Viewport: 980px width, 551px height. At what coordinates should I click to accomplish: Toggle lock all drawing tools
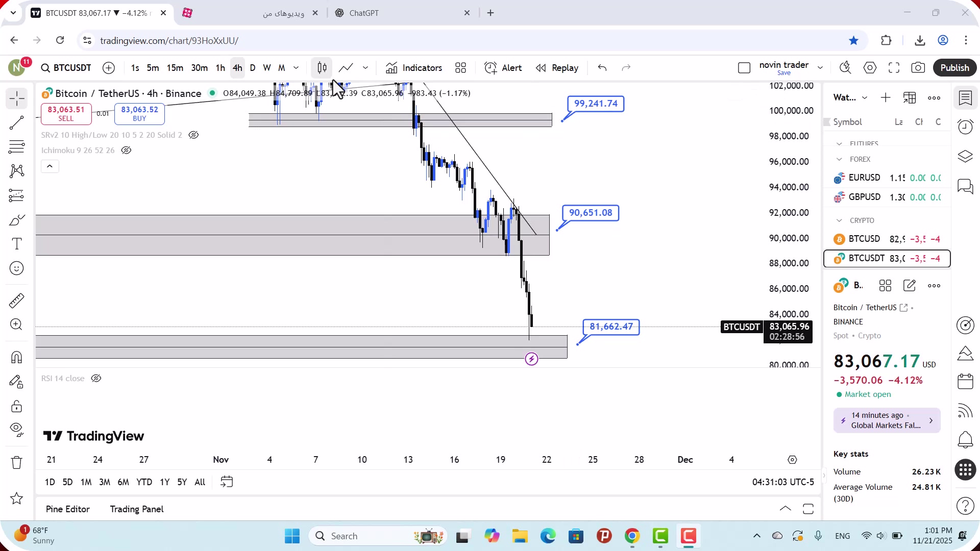17,406
